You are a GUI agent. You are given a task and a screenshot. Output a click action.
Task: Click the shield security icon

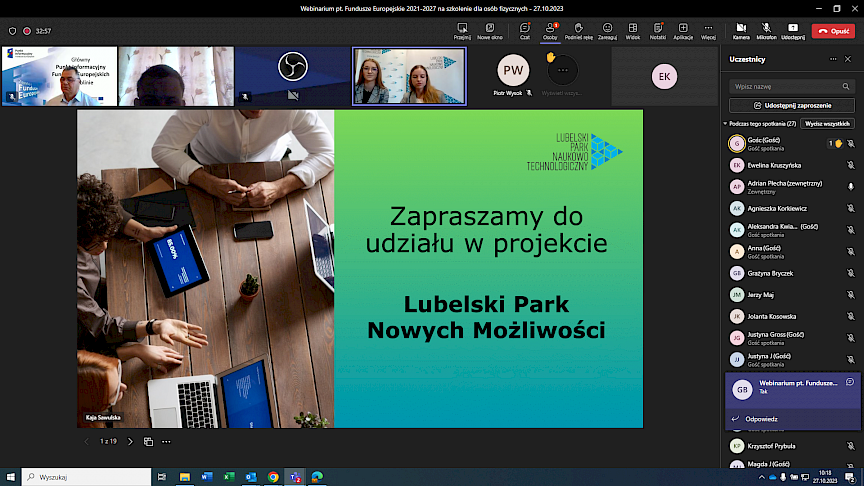12,31
